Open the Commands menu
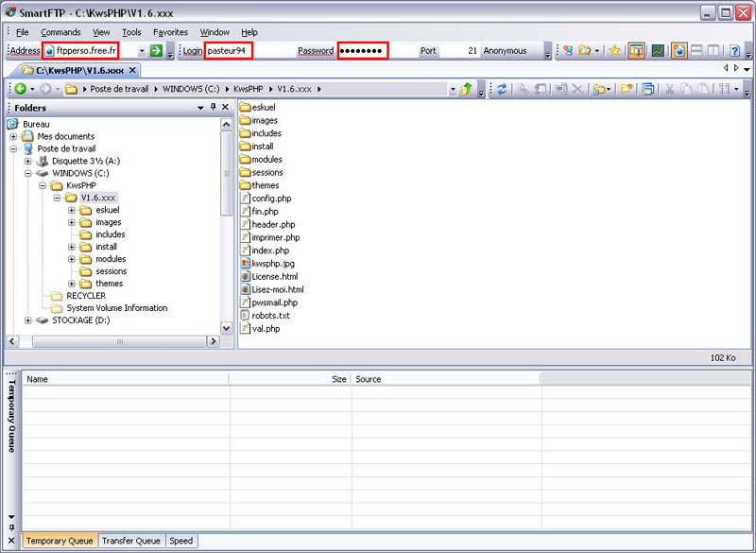 pos(60,32)
